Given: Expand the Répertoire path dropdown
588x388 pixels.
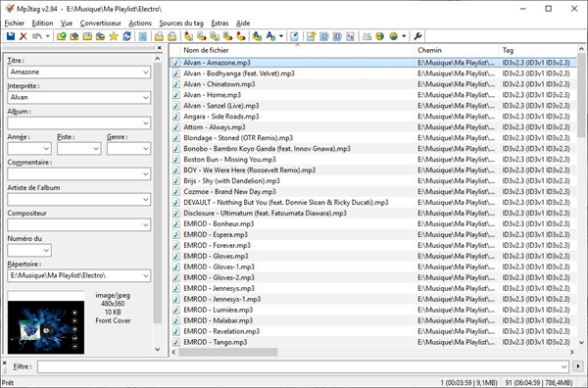Looking at the screenshot, I should coord(146,276).
